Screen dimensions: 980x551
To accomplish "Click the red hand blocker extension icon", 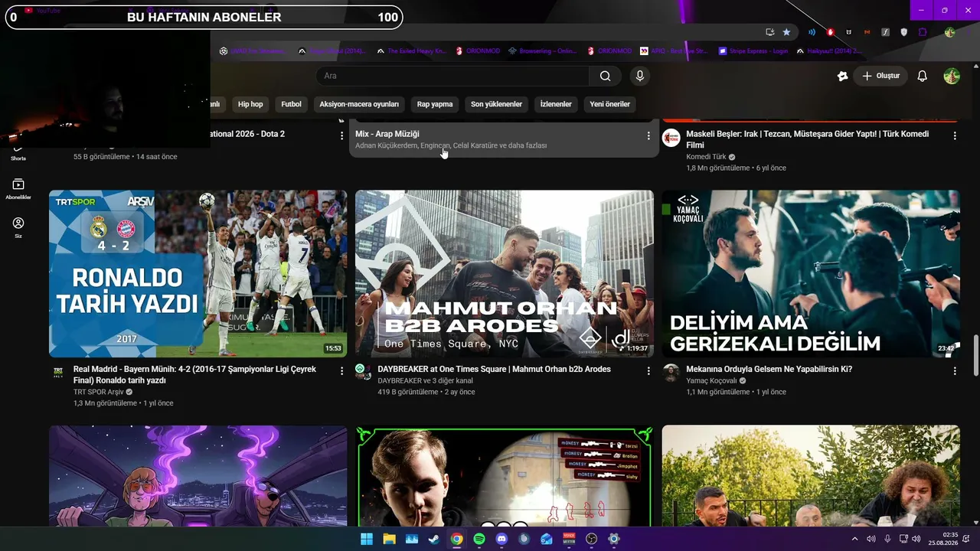I will (x=831, y=32).
